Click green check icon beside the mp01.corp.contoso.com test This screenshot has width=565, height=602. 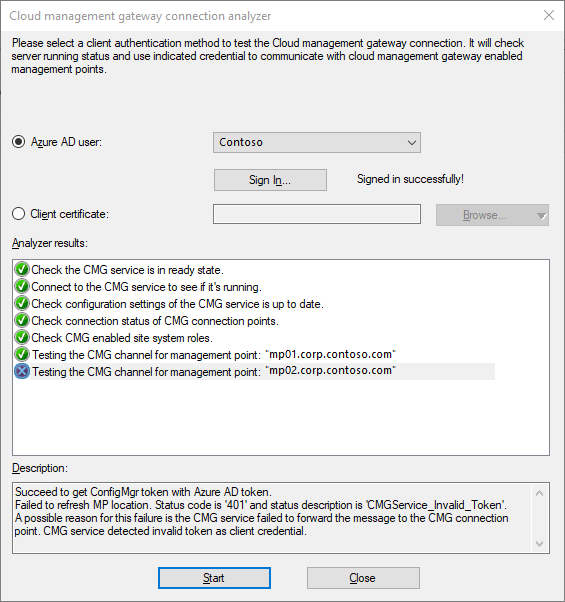click(22, 354)
